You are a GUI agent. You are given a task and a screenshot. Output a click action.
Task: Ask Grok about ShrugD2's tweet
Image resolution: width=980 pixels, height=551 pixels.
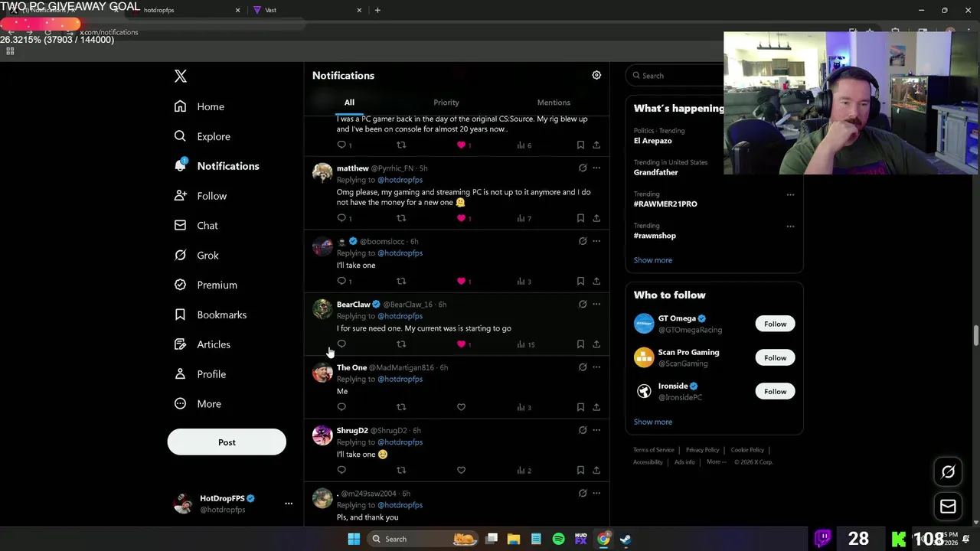(583, 430)
